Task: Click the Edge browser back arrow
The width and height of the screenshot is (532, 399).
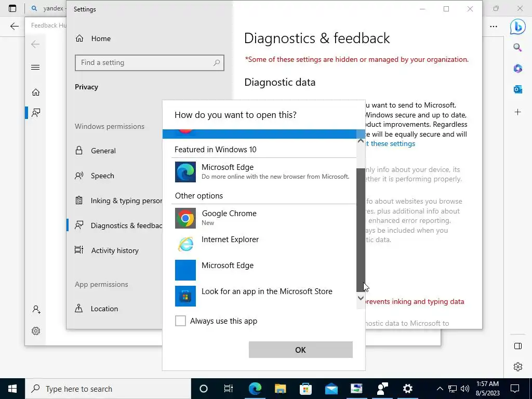Action: pos(14,26)
